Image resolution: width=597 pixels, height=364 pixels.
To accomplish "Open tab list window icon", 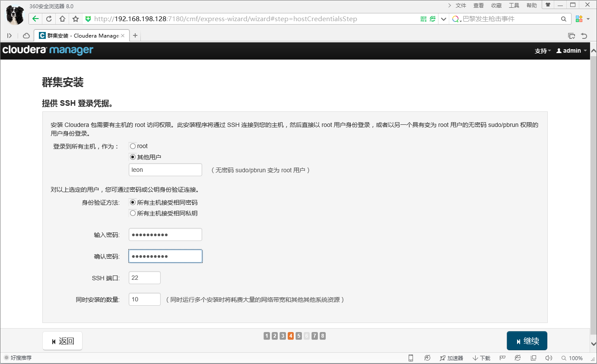I will point(572,36).
